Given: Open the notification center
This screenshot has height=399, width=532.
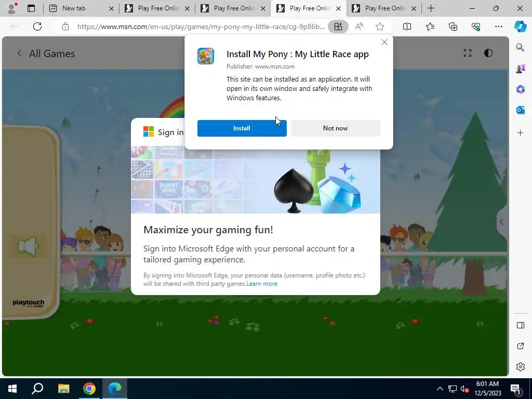Looking at the screenshot, I should [516, 389].
